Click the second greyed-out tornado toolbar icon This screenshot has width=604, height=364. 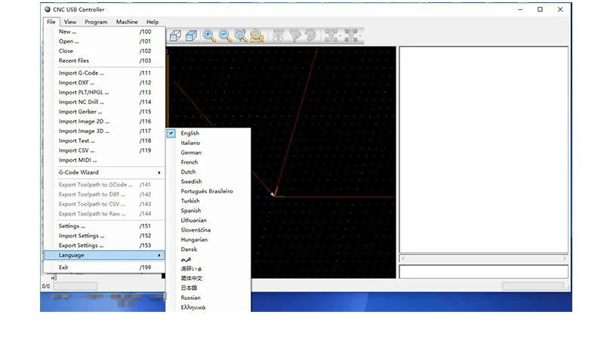[294, 35]
